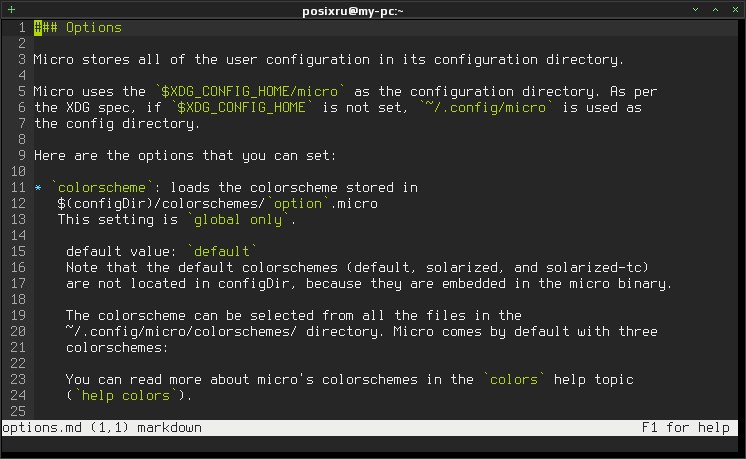Close the terminal window with X
746x459 pixels.
pos(735,10)
